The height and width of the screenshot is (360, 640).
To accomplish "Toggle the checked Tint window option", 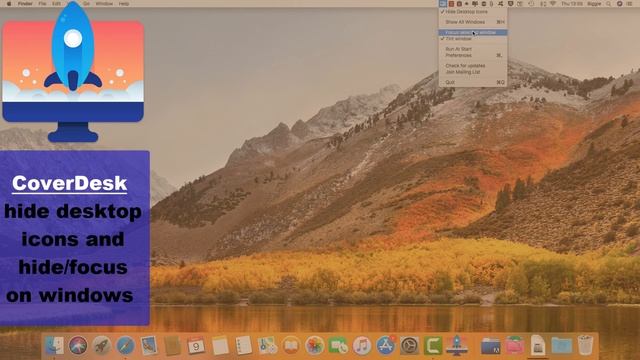I will pyautogui.click(x=473, y=39).
